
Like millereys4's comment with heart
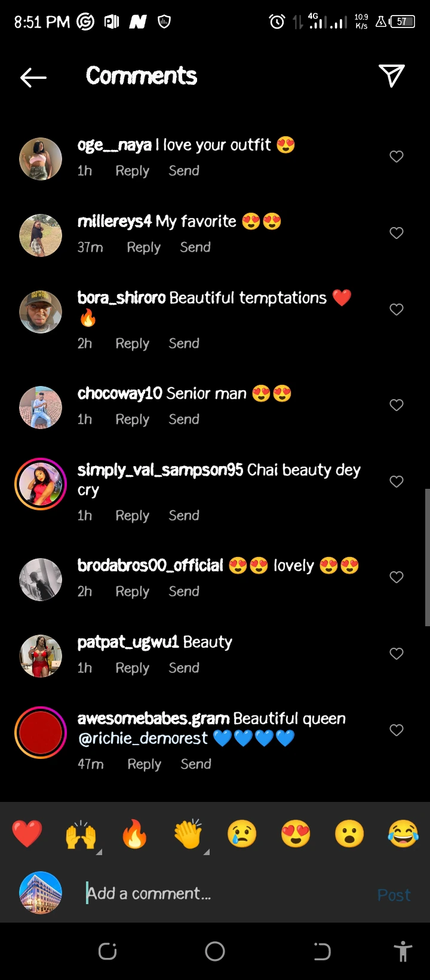397,233
